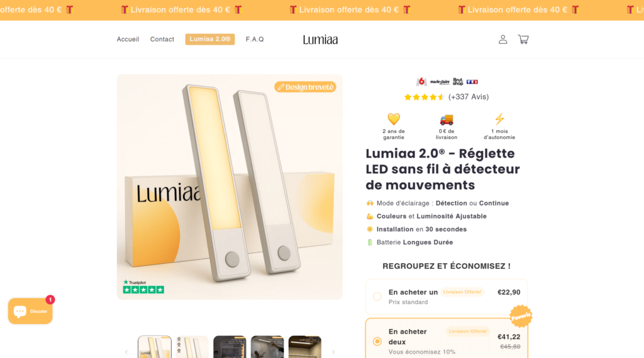Select the 'En acheter deux' radio option
The image size is (644, 358).
click(x=377, y=341)
